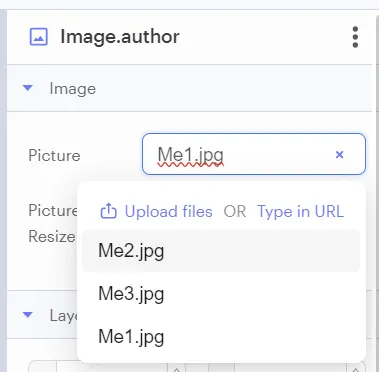379x372 pixels.
Task: Click the panel's vertical scrollbar at right edge
Action: click(x=377, y=190)
